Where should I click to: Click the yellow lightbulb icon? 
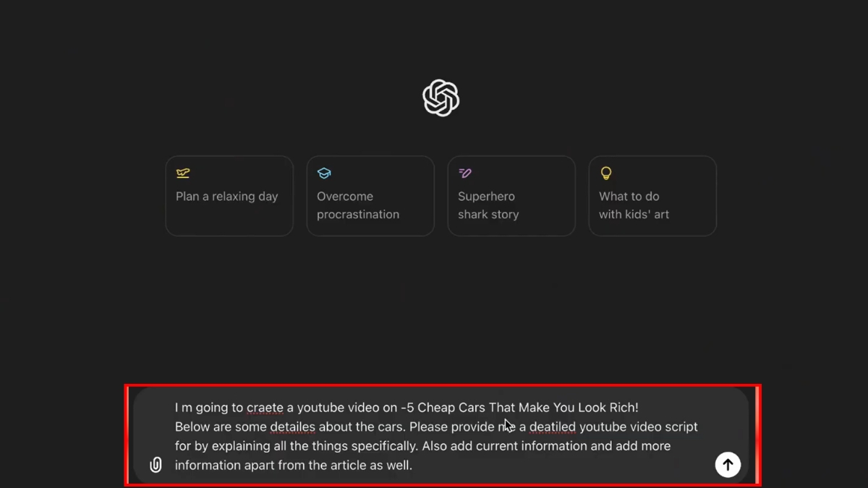606,174
